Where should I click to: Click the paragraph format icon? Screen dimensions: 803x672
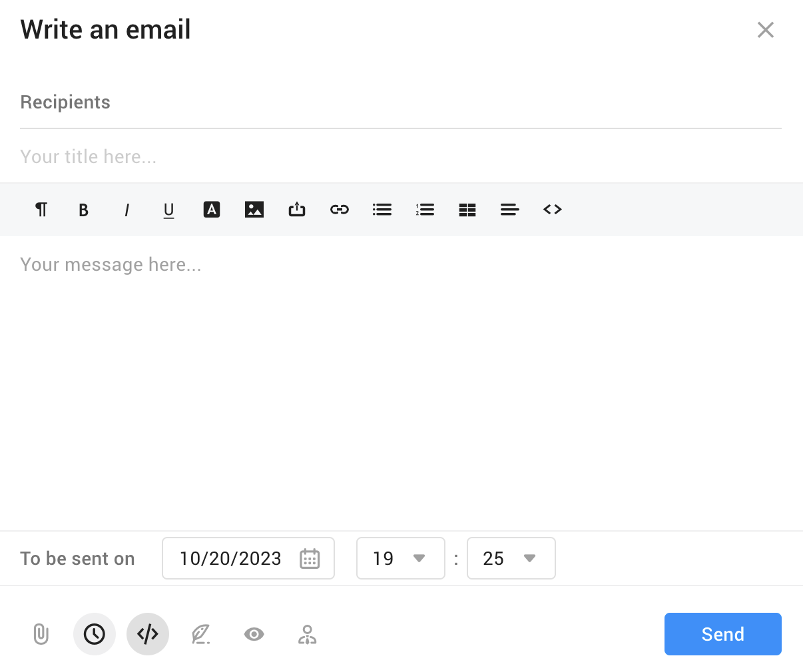tap(41, 210)
